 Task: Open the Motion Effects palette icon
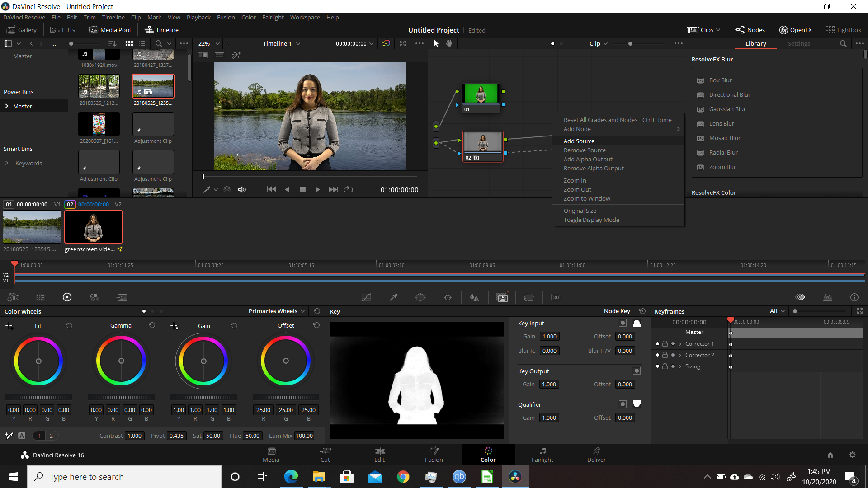tap(122, 297)
